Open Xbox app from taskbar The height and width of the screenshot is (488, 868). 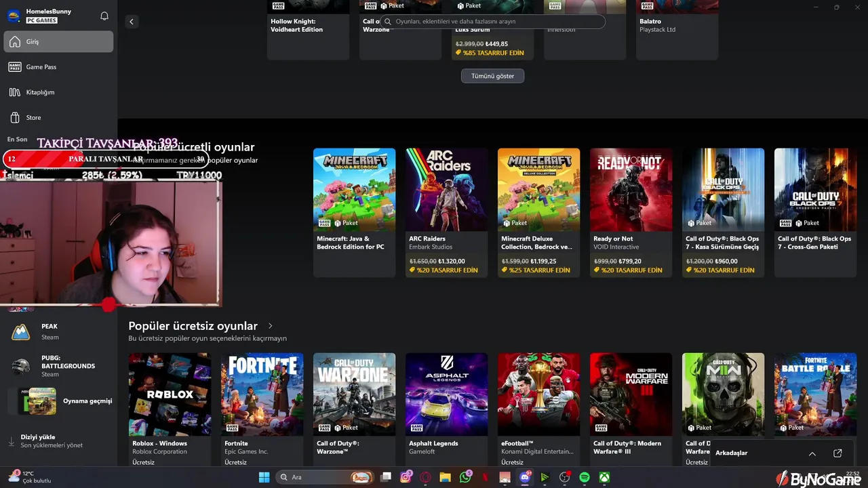coord(604,477)
